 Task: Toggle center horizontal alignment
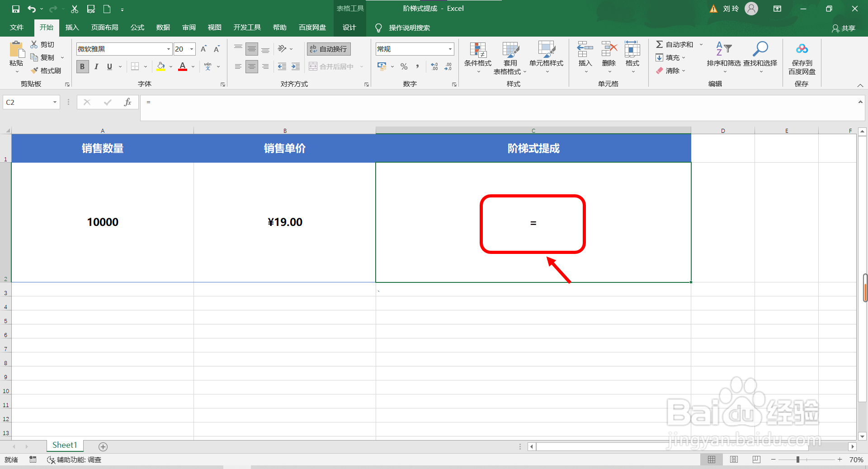(252, 66)
